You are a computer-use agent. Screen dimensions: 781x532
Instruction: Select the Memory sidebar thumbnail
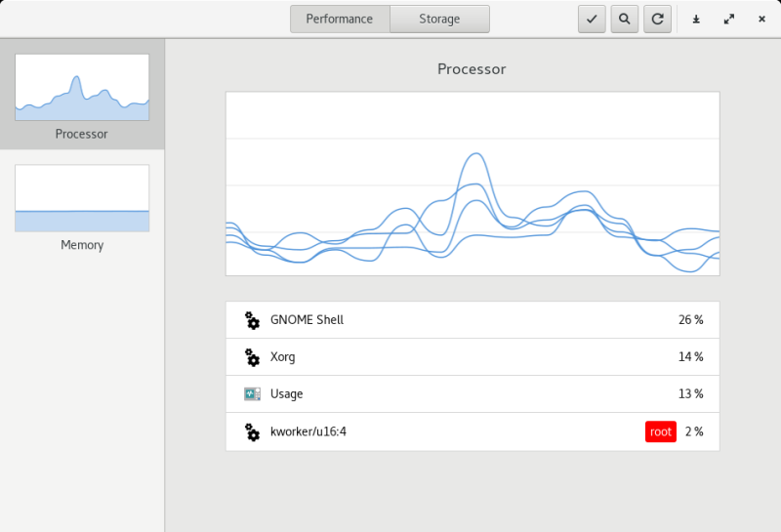82,207
